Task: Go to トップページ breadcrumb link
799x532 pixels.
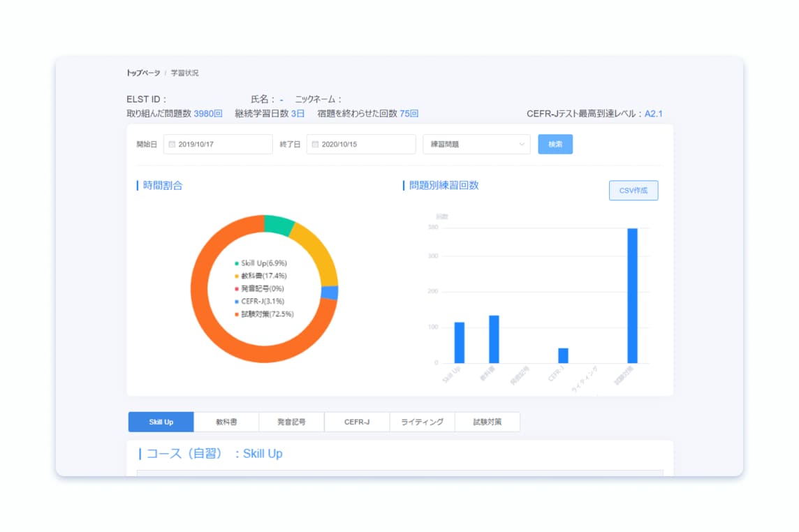Action: point(143,73)
